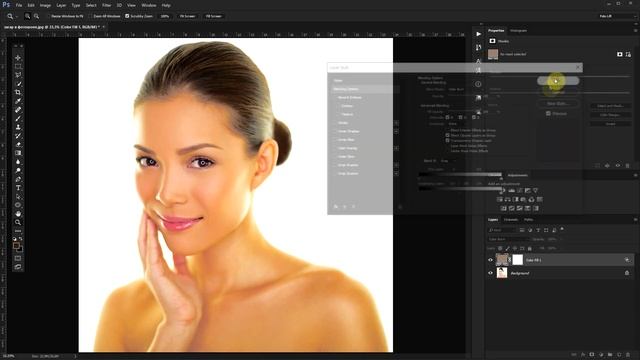Click the Zoom In mode icon in options bar
The image size is (640, 360).
coord(27,16)
